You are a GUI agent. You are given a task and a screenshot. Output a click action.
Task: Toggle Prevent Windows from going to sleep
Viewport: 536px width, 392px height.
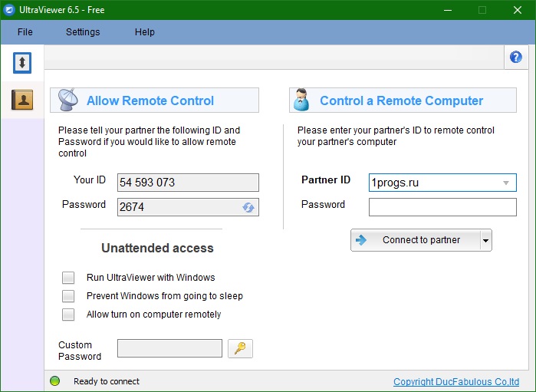[68, 296]
